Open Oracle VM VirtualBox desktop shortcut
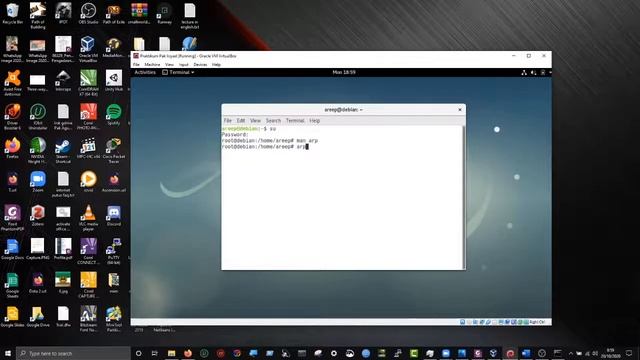Viewport: 640px width, 360px height. click(88, 49)
